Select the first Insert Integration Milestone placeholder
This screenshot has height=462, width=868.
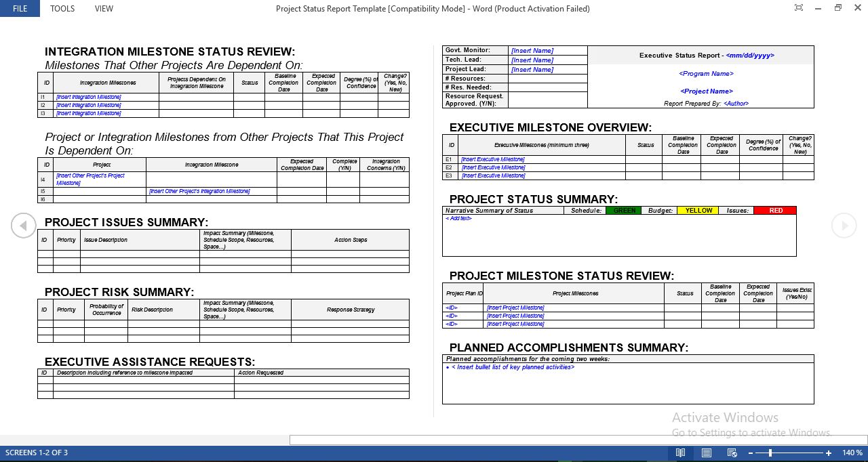(x=88, y=97)
